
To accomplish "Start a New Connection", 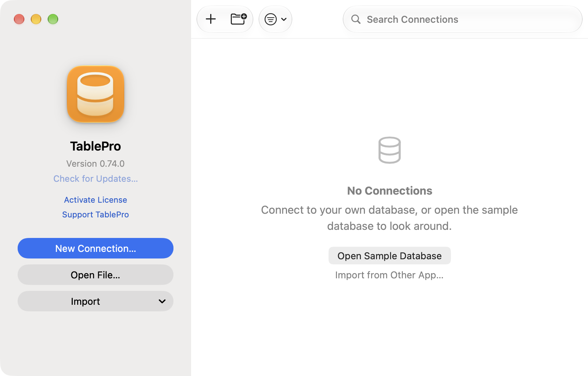I will (x=96, y=248).
